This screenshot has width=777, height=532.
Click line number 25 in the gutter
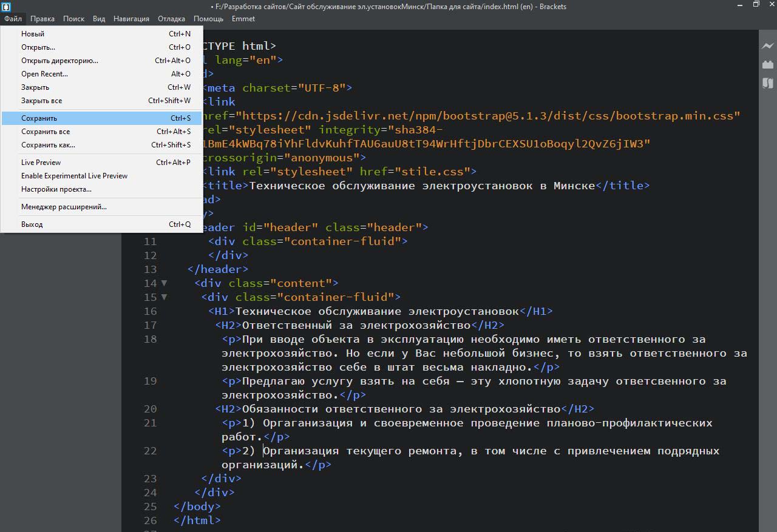pos(150,507)
